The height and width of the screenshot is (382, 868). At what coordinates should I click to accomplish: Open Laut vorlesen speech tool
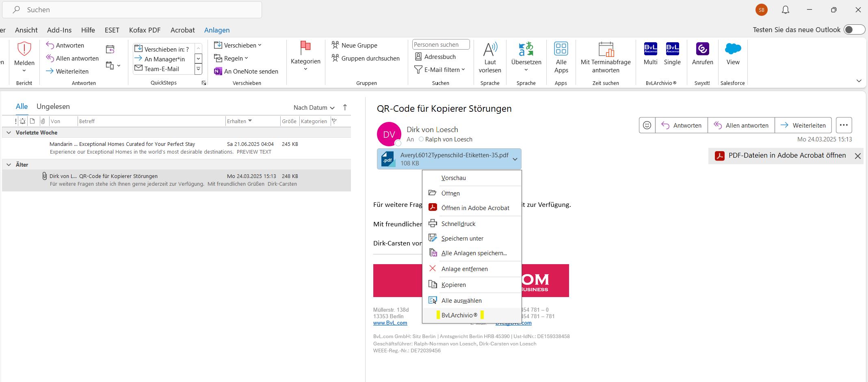pyautogui.click(x=490, y=50)
